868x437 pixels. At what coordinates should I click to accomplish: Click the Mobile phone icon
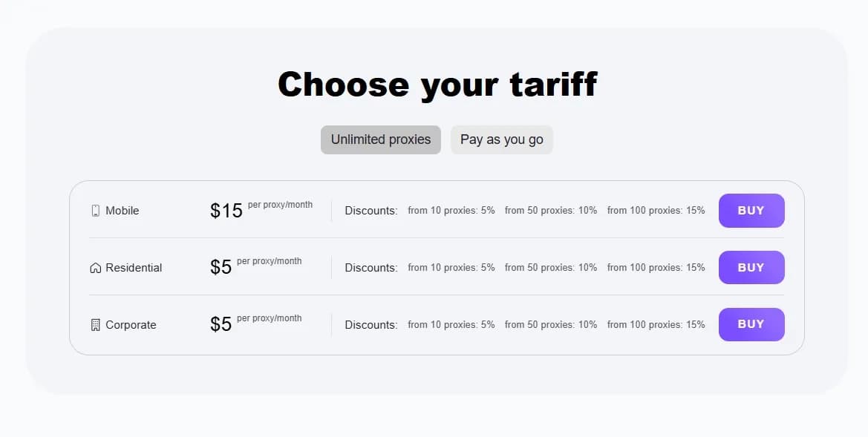[x=95, y=210]
